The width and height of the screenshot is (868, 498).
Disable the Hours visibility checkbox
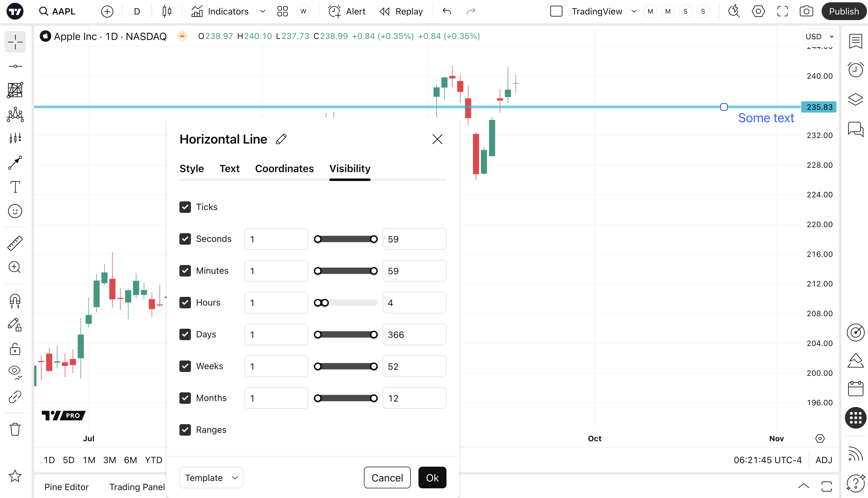coord(185,303)
